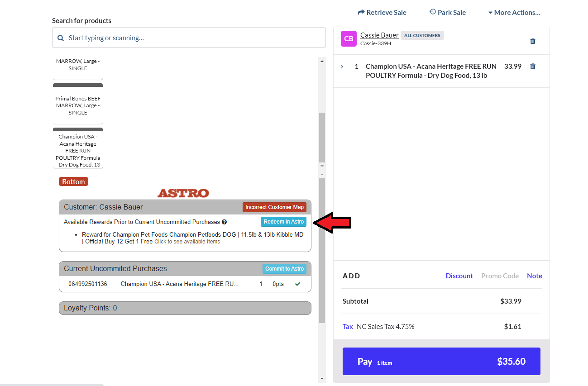The image size is (588, 386).
Task: Open the More Actions dropdown
Action: coord(514,13)
